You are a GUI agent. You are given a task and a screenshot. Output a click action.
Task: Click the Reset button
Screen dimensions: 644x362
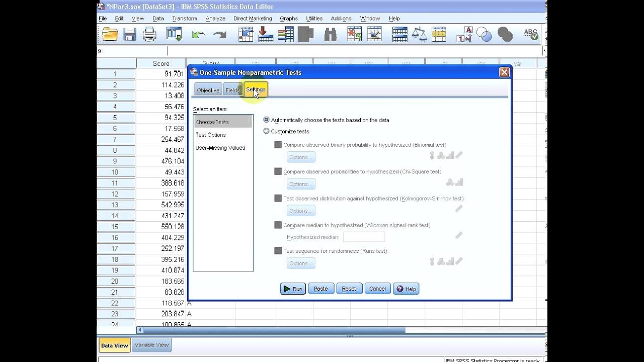pyautogui.click(x=349, y=289)
